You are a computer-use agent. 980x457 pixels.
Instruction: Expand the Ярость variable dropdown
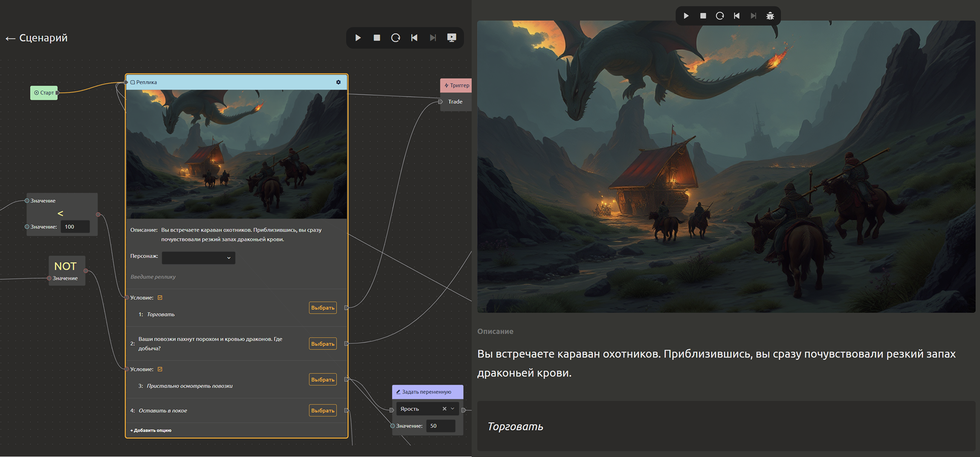[452, 409]
